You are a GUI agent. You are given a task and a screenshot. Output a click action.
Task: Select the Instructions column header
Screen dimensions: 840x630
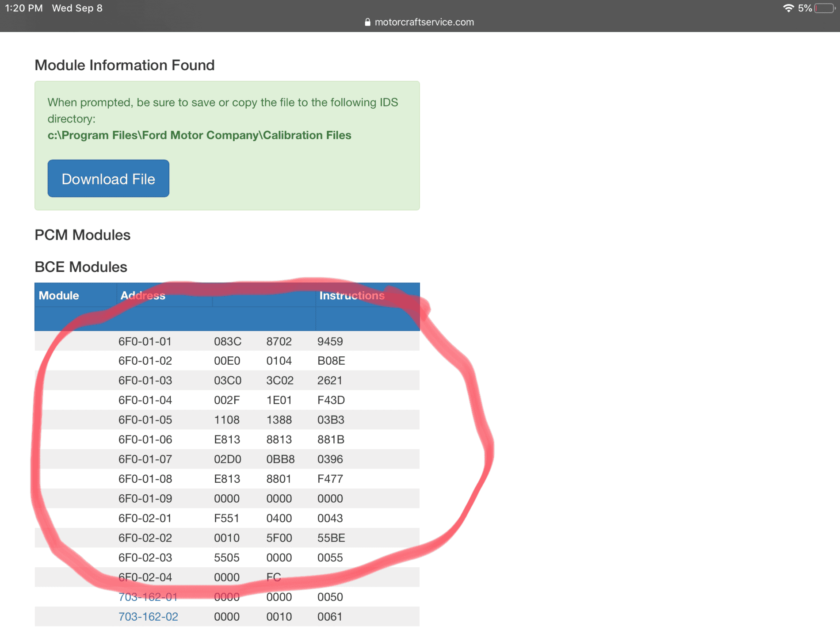[x=352, y=295]
